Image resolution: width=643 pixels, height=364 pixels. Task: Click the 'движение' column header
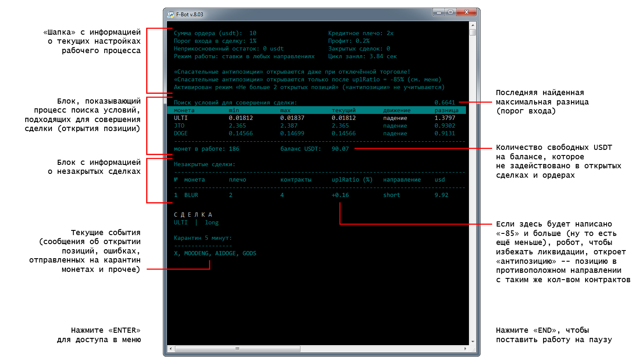pos(397,110)
